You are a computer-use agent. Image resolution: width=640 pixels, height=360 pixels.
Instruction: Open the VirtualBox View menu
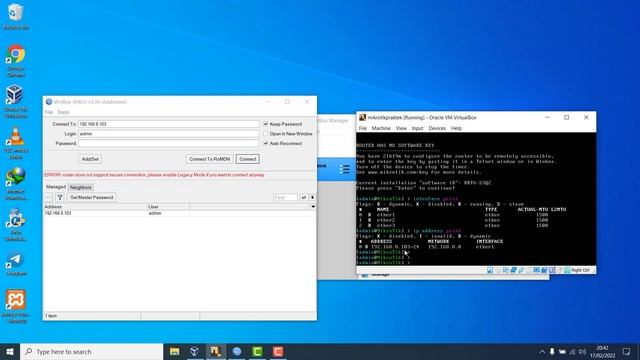pos(401,128)
